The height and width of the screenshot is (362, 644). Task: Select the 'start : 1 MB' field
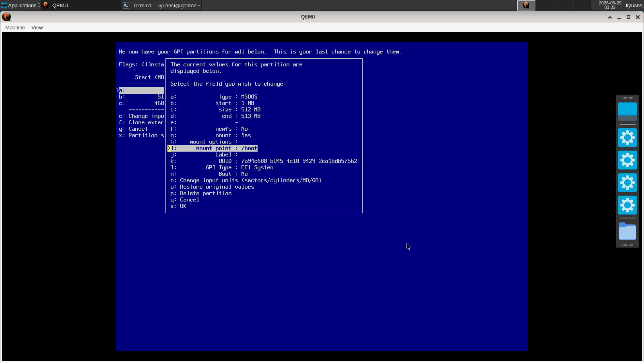coord(212,103)
